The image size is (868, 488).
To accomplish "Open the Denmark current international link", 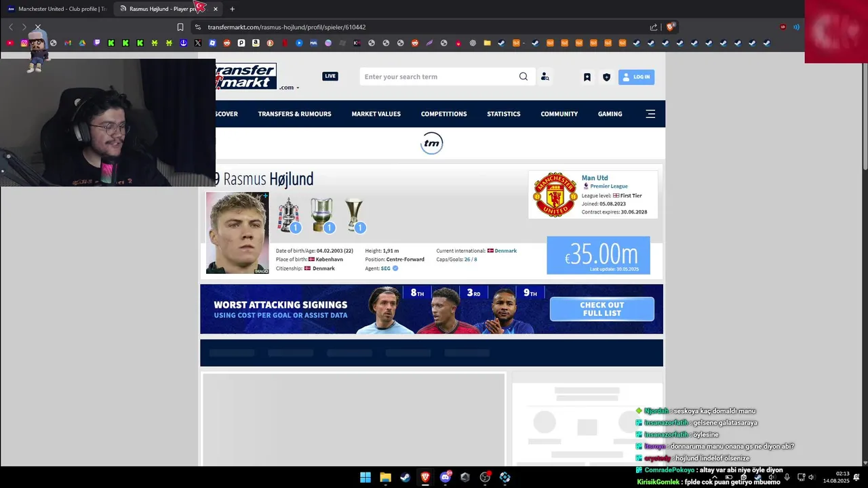I will tap(505, 251).
